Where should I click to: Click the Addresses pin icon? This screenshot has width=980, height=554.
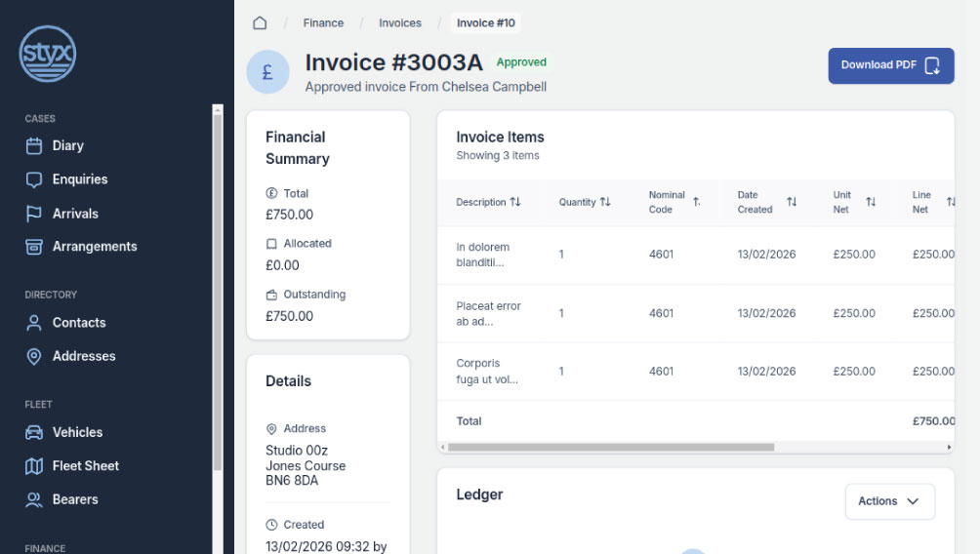click(34, 356)
